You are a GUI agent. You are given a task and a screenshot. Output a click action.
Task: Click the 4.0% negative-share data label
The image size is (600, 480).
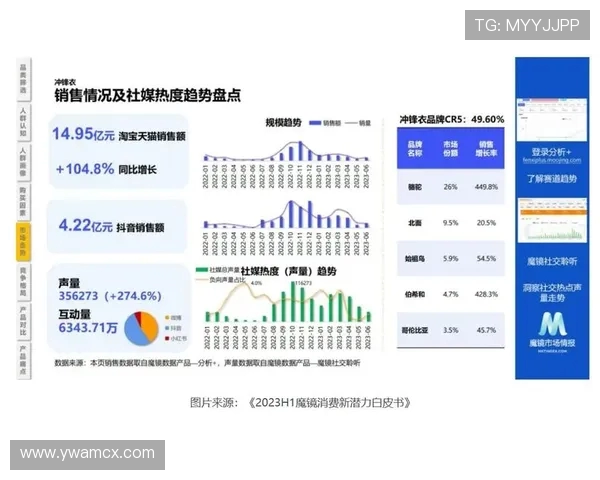tap(256, 283)
